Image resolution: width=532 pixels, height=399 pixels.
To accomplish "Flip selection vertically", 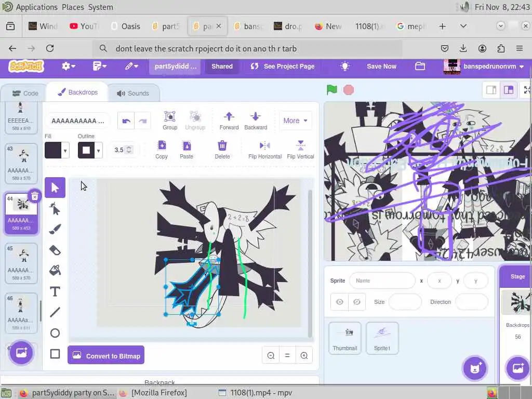I will click(x=300, y=150).
